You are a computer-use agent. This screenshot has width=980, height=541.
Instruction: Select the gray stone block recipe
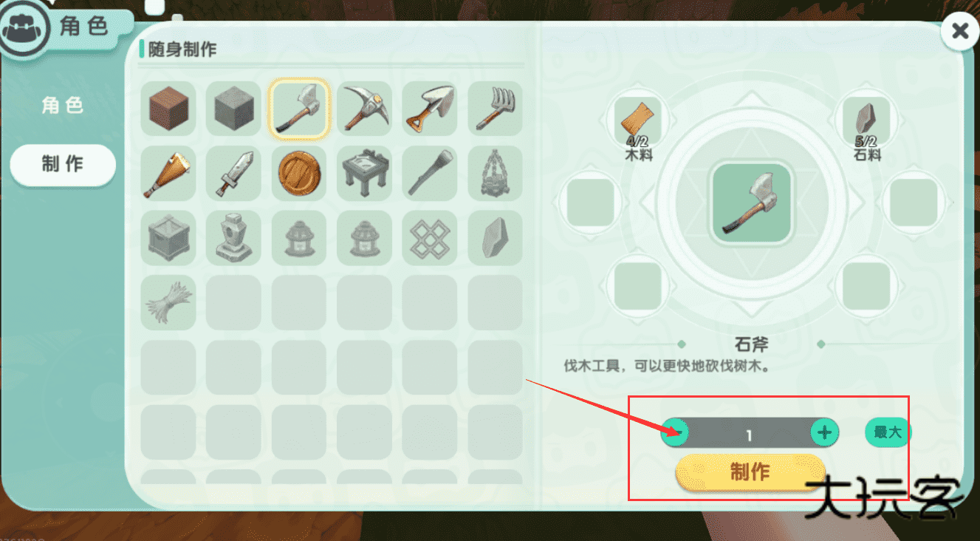(x=233, y=109)
